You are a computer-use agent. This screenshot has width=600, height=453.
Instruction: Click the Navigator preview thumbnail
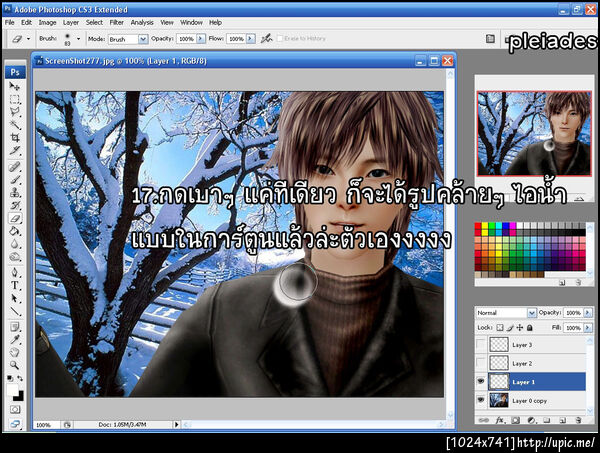534,134
